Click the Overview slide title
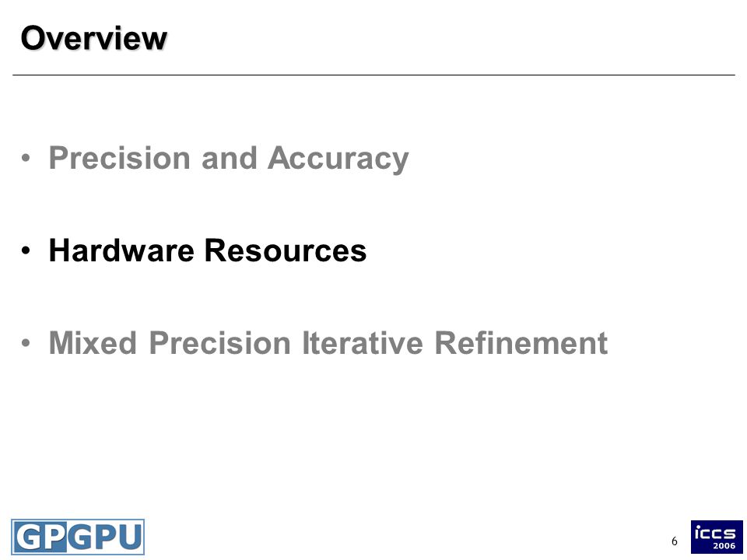The height and width of the screenshot is (560, 747). click(x=94, y=38)
